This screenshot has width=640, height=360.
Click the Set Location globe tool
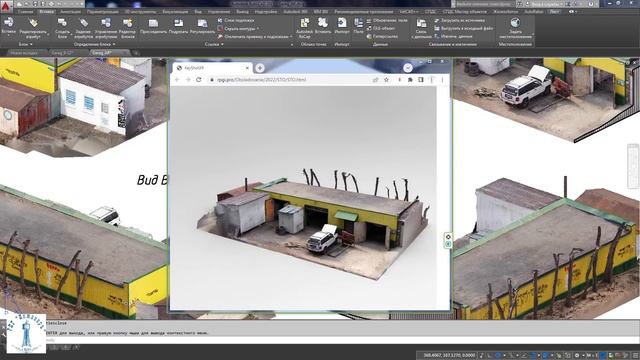[516, 28]
